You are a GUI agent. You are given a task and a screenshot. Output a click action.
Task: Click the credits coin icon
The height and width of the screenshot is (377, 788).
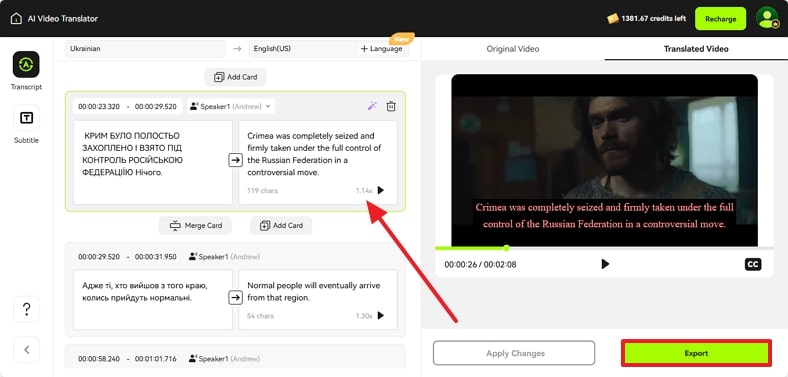(x=613, y=19)
